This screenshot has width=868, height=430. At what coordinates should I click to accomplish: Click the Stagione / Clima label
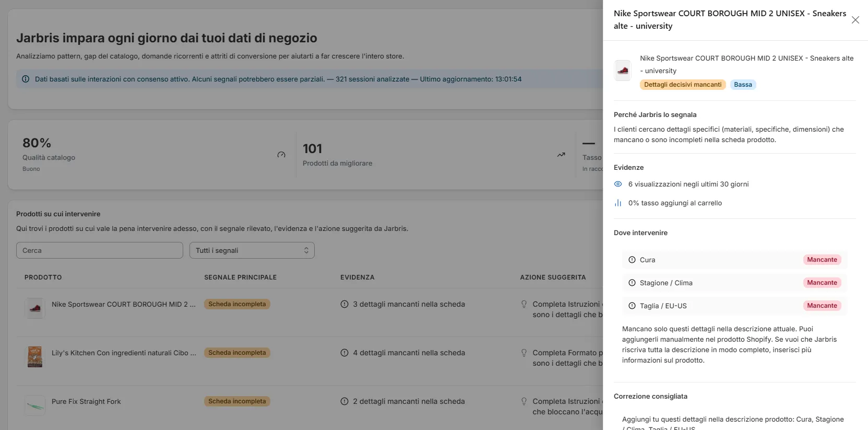[666, 283]
